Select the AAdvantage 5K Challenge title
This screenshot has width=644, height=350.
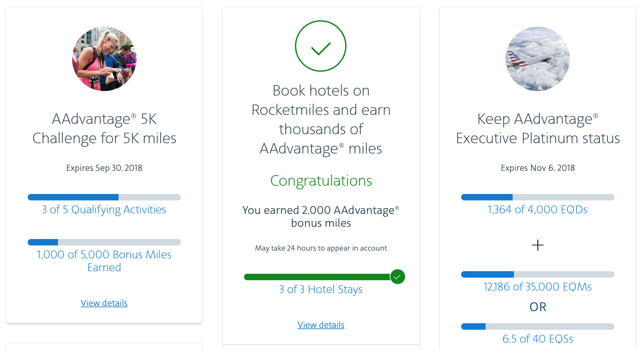point(104,129)
